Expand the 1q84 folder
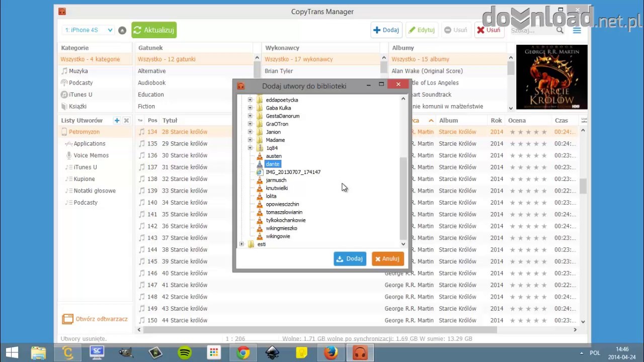The height and width of the screenshot is (362, 644). (250, 148)
